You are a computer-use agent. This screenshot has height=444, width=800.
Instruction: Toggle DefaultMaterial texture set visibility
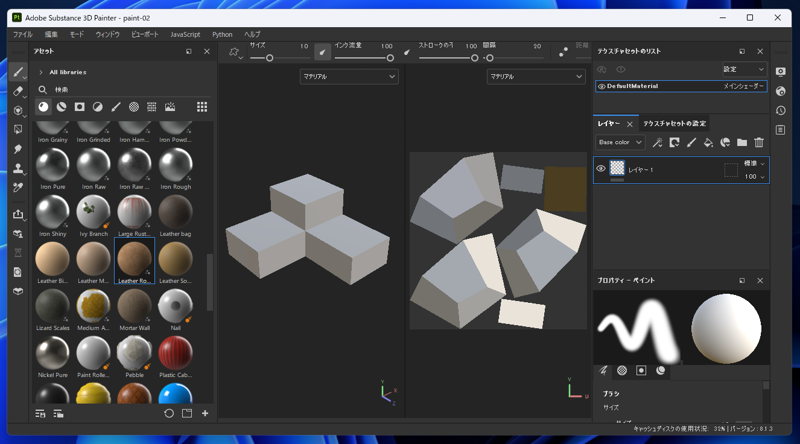click(x=601, y=87)
